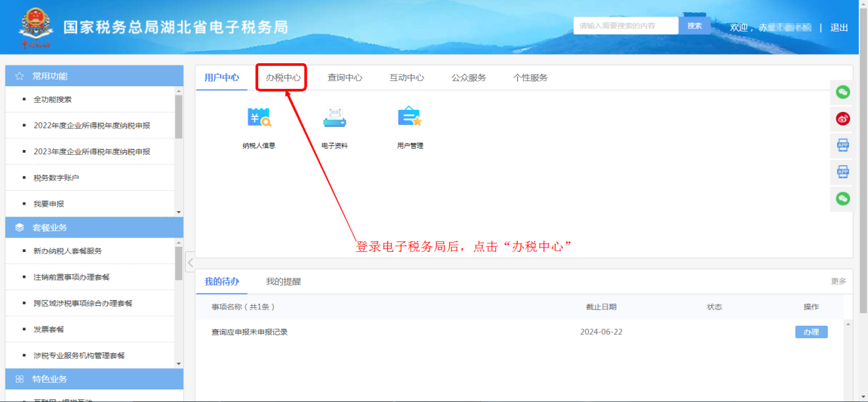The image size is (868, 402).
Task: Click the 办理 button for 查询应申报未申报记录
Action: tap(811, 332)
